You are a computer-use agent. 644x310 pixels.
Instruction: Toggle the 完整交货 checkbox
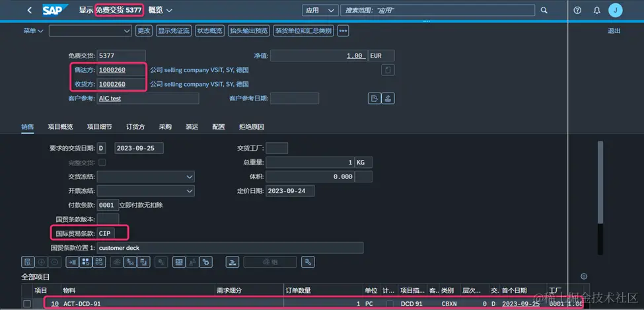point(102,162)
